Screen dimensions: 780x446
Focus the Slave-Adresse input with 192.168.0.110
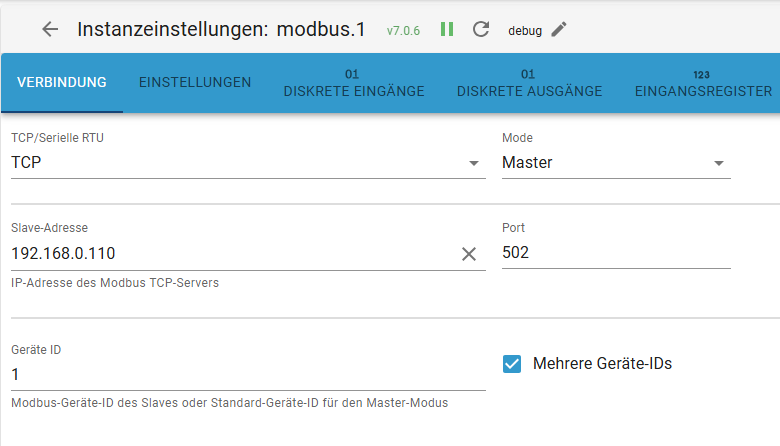click(x=230, y=254)
